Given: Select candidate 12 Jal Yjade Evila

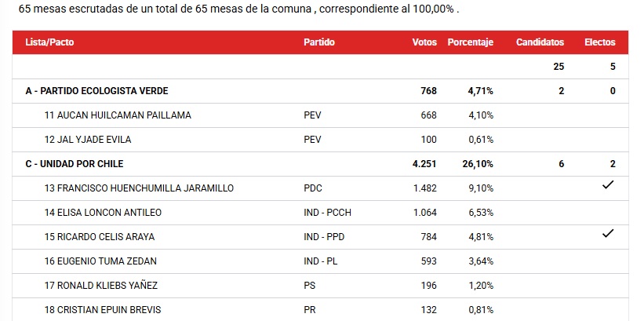Looking at the screenshot, I should pos(88,140).
